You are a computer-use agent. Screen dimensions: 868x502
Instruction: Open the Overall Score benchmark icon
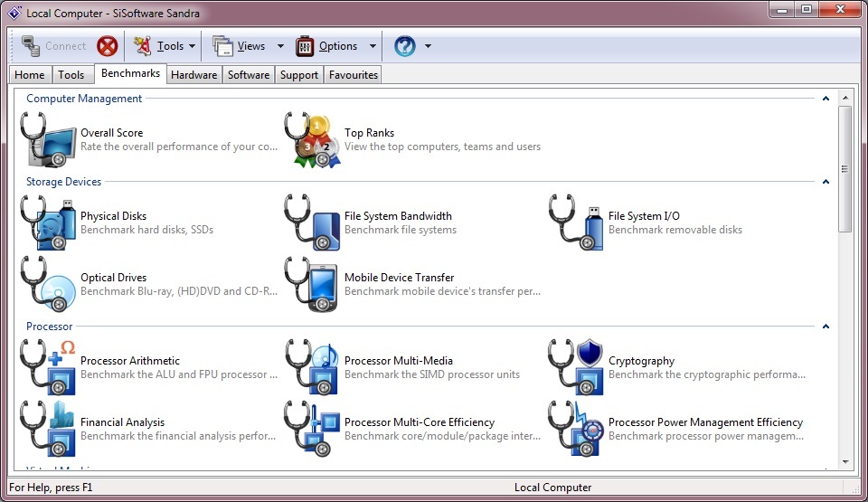[48, 139]
